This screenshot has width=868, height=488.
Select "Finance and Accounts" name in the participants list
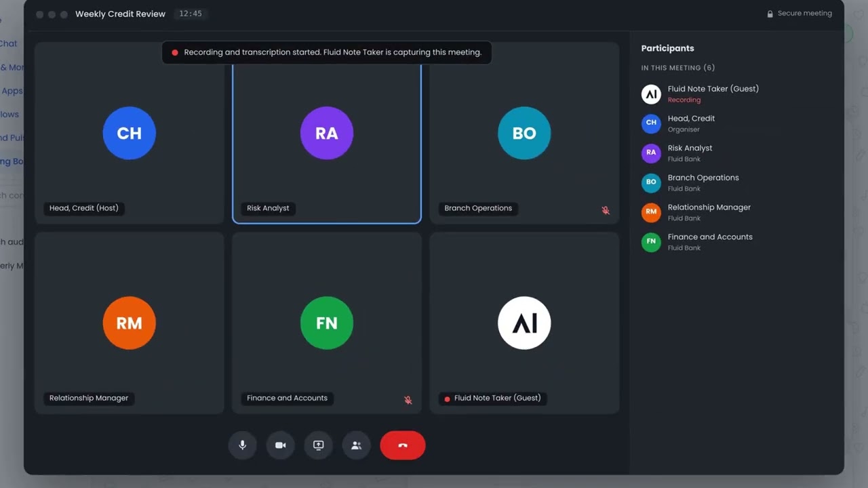tap(710, 237)
